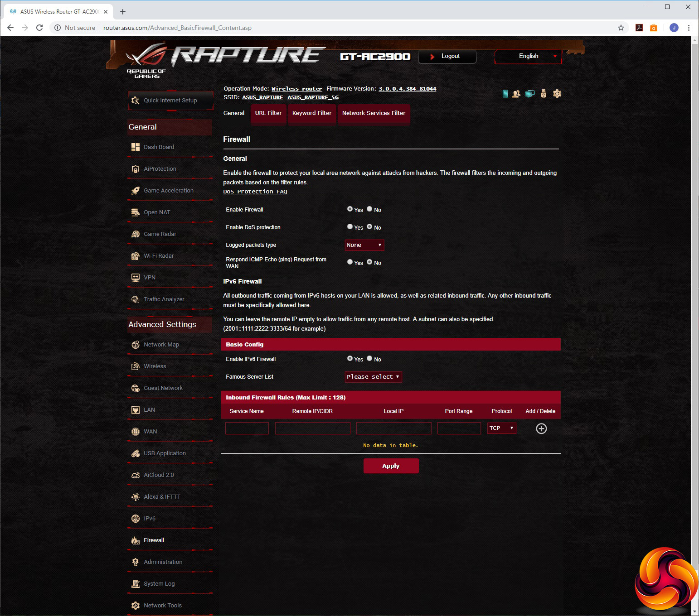Open Chrome's three-dot menu
This screenshot has height=616, width=699.
pyautogui.click(x=689, y=28)
